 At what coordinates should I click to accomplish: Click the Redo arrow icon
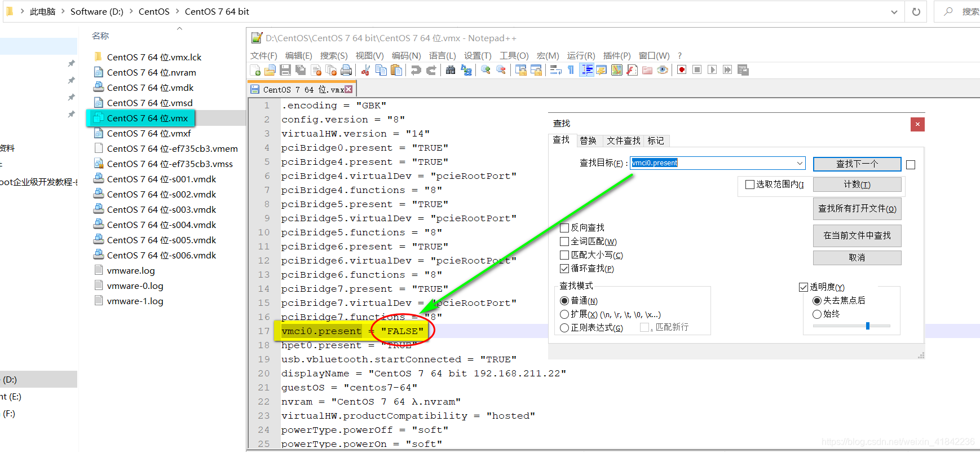pos(431,70)
